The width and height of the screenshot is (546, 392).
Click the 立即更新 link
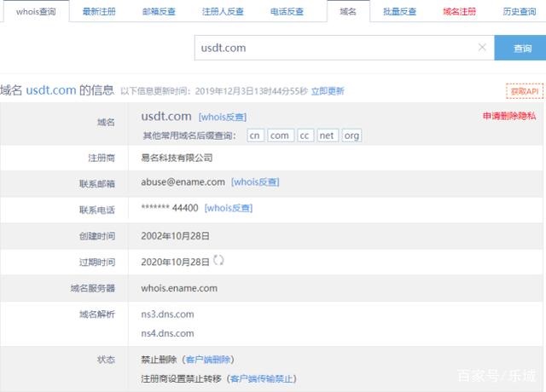coord(328,90)
